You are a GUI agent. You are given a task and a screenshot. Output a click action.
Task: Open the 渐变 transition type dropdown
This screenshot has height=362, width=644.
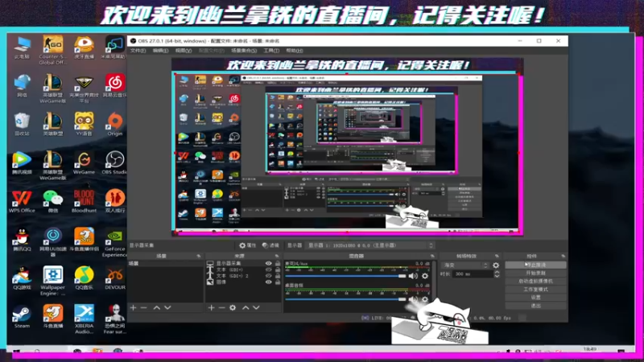[465, 265]
